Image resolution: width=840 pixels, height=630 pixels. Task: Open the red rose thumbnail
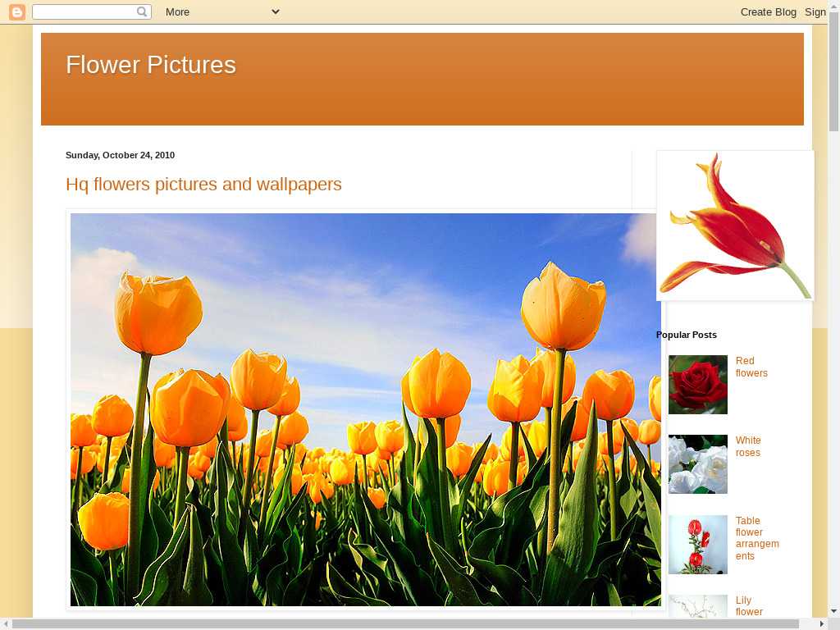pos(697,385)
